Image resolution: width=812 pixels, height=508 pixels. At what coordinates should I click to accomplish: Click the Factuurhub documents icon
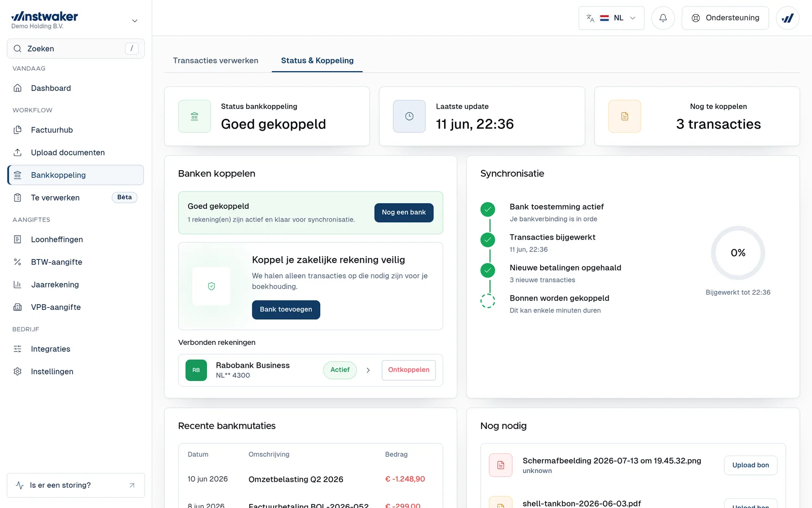pos(18,130)
